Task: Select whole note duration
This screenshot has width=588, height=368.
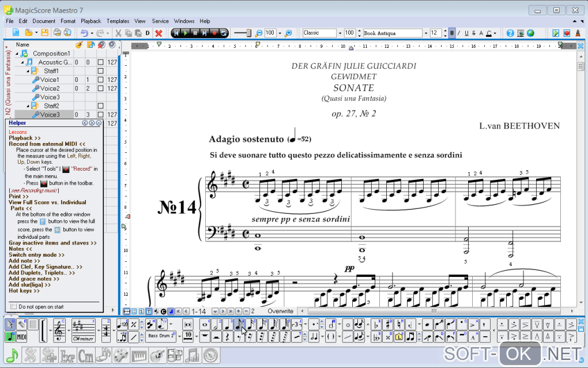Action: (x=205, y=325)
